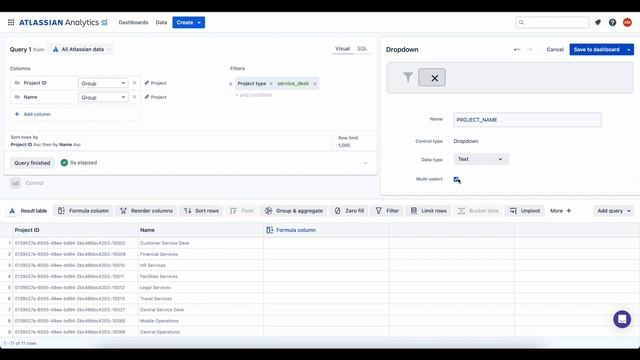Open notifications megaphone icon
The height and width of the screenshot is (360, 640).
coord(598,22)
